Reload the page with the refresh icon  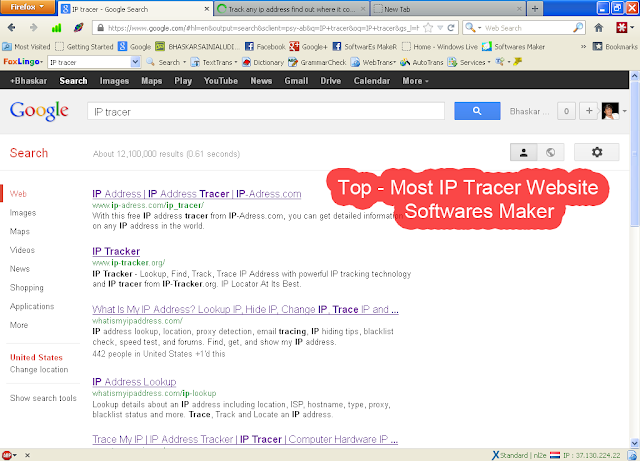(451, 28)
